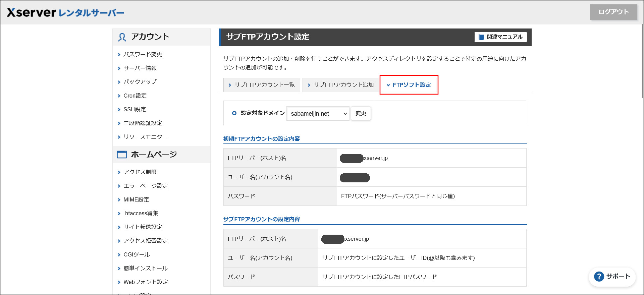Viewport: 644px width, 295px height.
Task: Click サブFTPアカウントに設定したユーザーID(@以降も含みます) cell
Action: (x=422, y=258)
